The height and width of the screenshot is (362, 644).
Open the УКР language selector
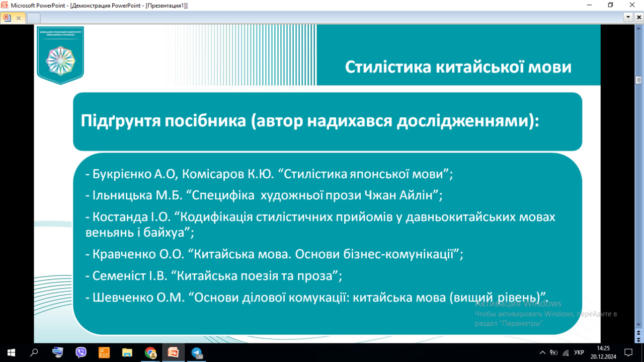[x=580, y=352]
